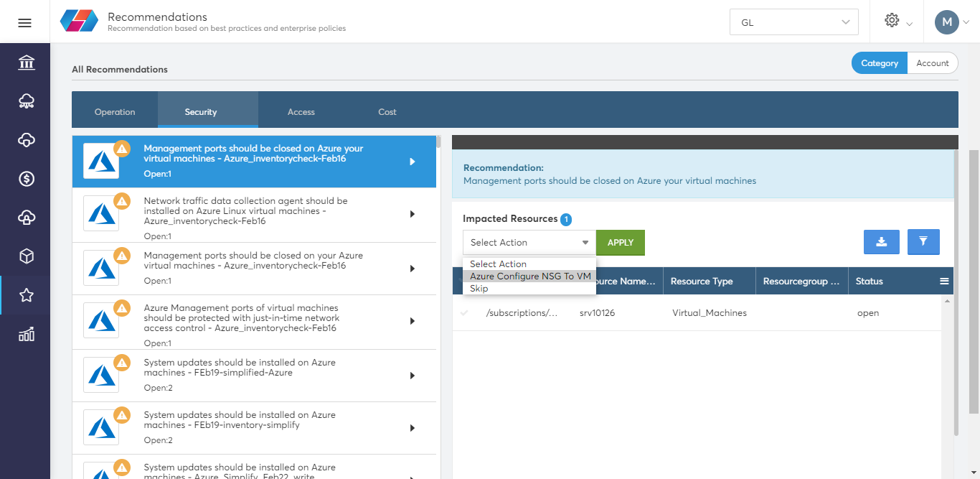This screenshot has width=980, height=479.
Task: Expand FEb19-inventory-simplify system updates arrow
Action: 413,428
